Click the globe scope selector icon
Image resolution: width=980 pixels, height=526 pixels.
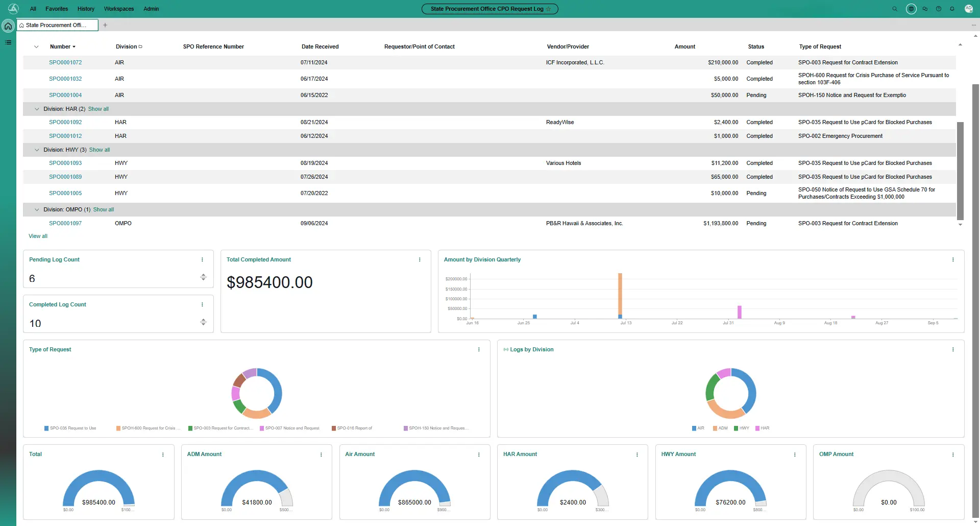[x=911, y=9]
